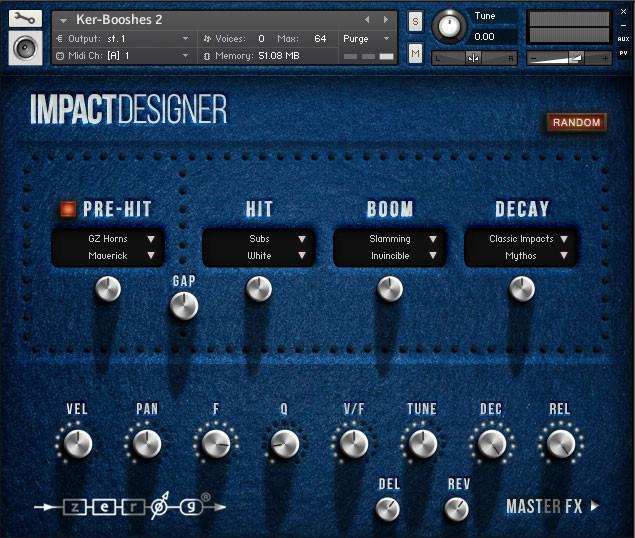Viewport: 635px width, 538px height.
Task: Open the wrench instrument edit icon
Action: (x=25, y=19)
